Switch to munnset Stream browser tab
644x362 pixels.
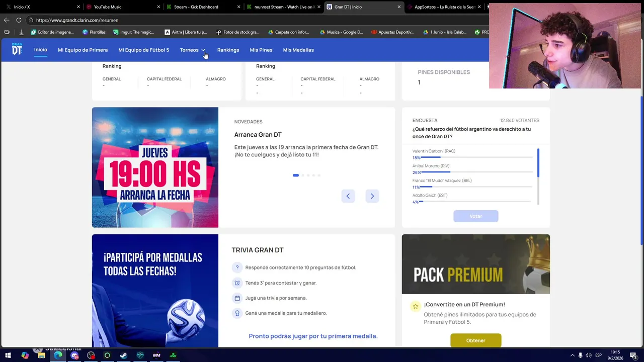(x=283, y=7)
